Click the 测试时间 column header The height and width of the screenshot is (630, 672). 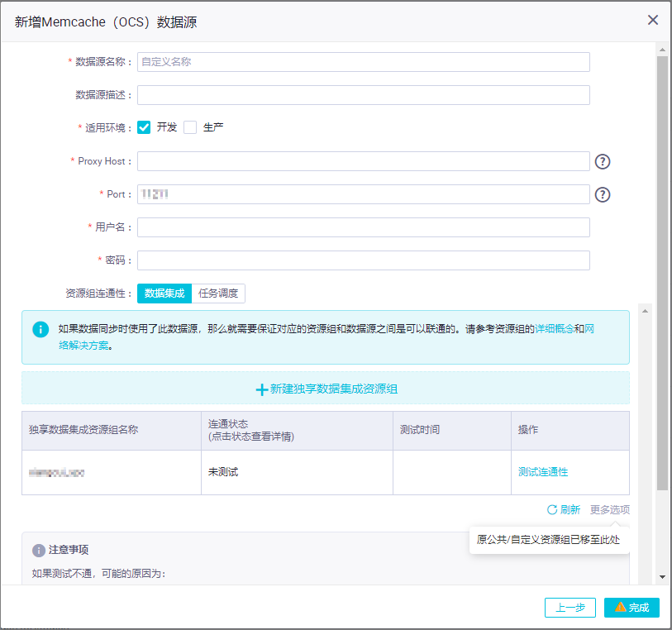tap(452, 430)
